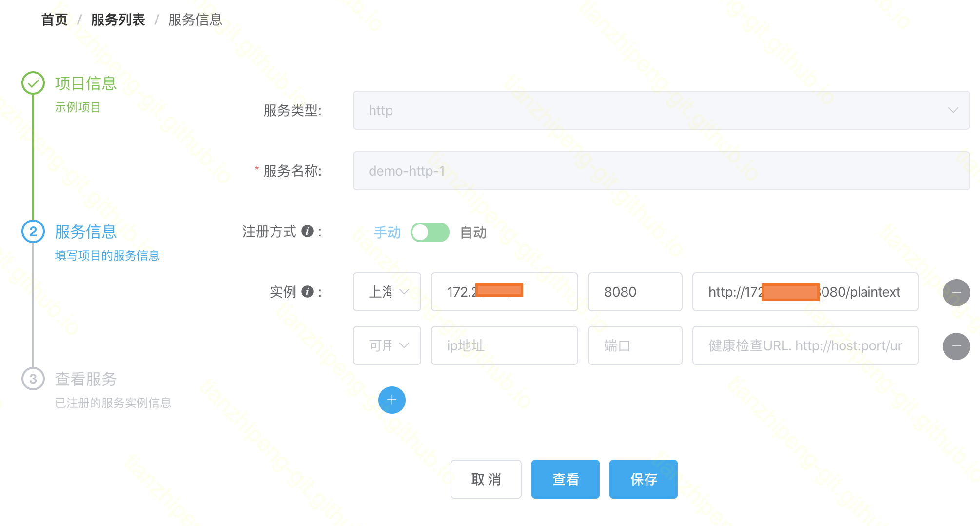Open the 服务类型 http dropdown

[x=661, y=110]
